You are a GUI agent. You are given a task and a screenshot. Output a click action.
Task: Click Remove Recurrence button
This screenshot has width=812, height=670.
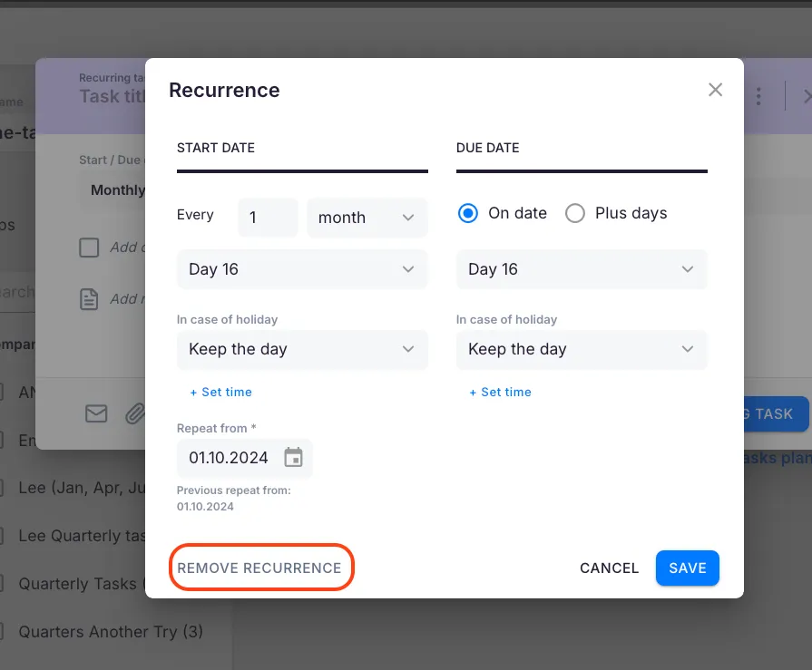coord(259,568)
